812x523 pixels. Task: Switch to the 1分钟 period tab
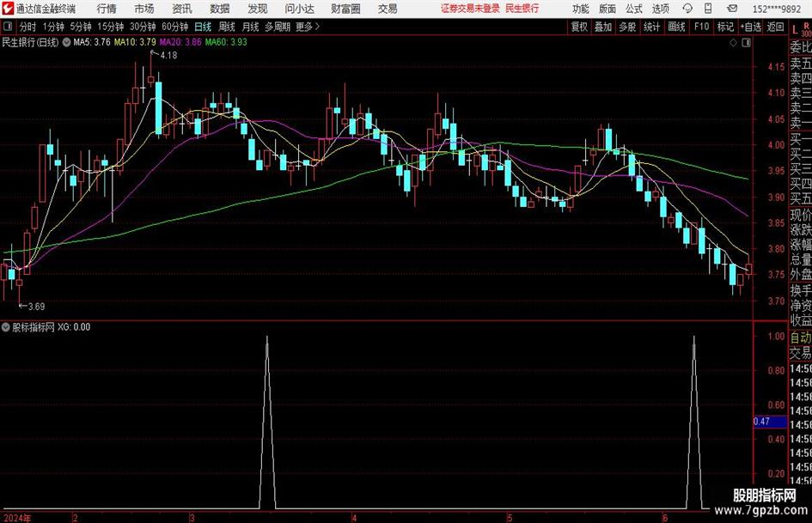tap(53, 27)
